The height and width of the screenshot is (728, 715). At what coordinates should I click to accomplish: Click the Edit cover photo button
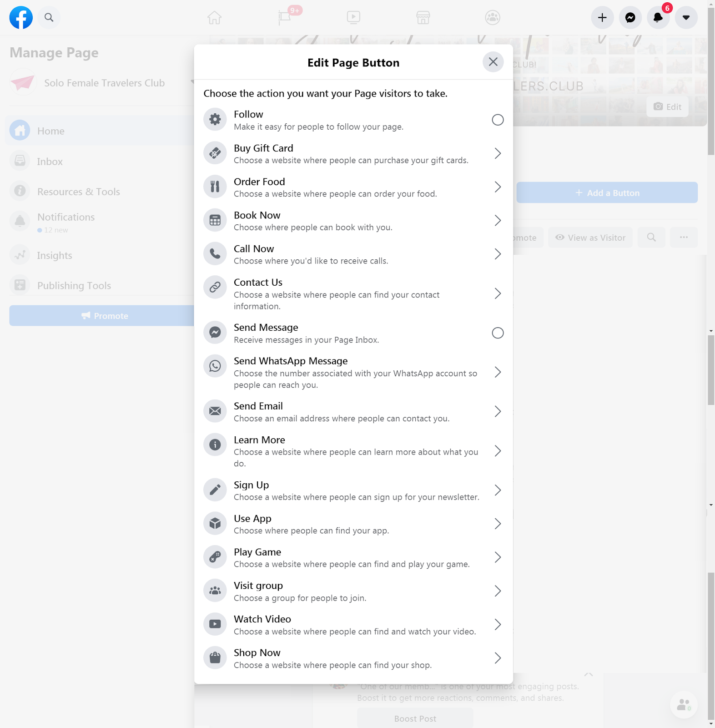[x=667, y=106]
